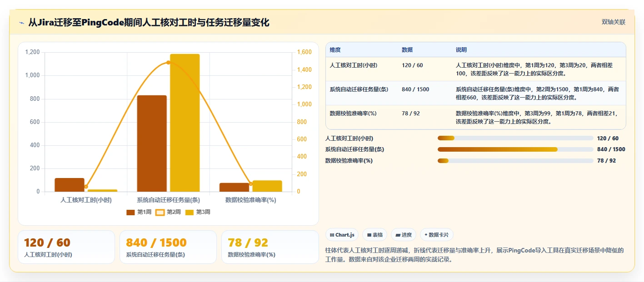Image resolution: width=644 pixels, height=282 pixels.
Task: Click the 人工核对工时(小时) progress bar
Action: (515, 138)
